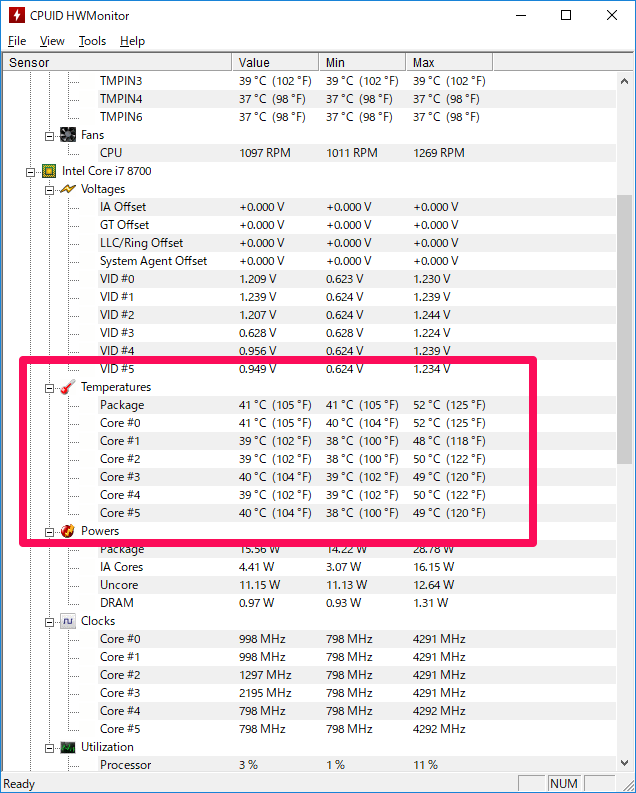This screenshot has width=636, height=793.
Task: Open the File menu
Action: tap(17, 41)
